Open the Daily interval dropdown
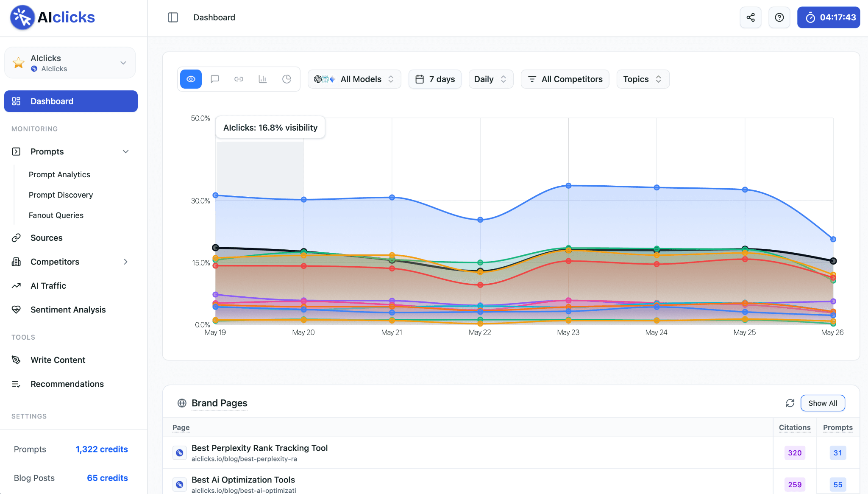This screenshot has width=868, height=494. pos(491,79)
